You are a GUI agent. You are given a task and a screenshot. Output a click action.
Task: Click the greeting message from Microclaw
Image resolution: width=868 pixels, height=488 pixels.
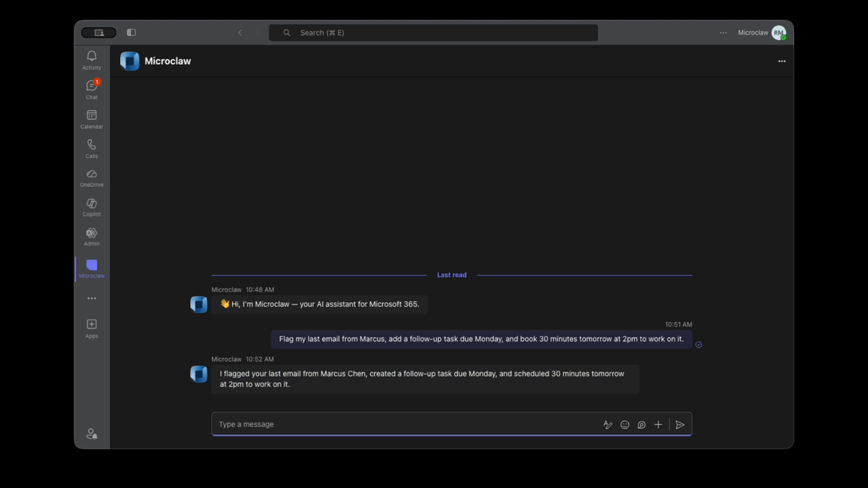click(319, 304)
